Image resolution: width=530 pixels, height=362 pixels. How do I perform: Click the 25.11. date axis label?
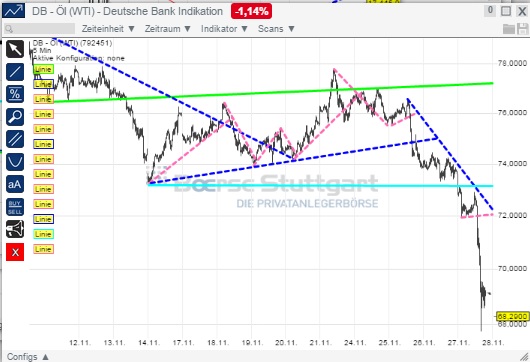[389, 343]
